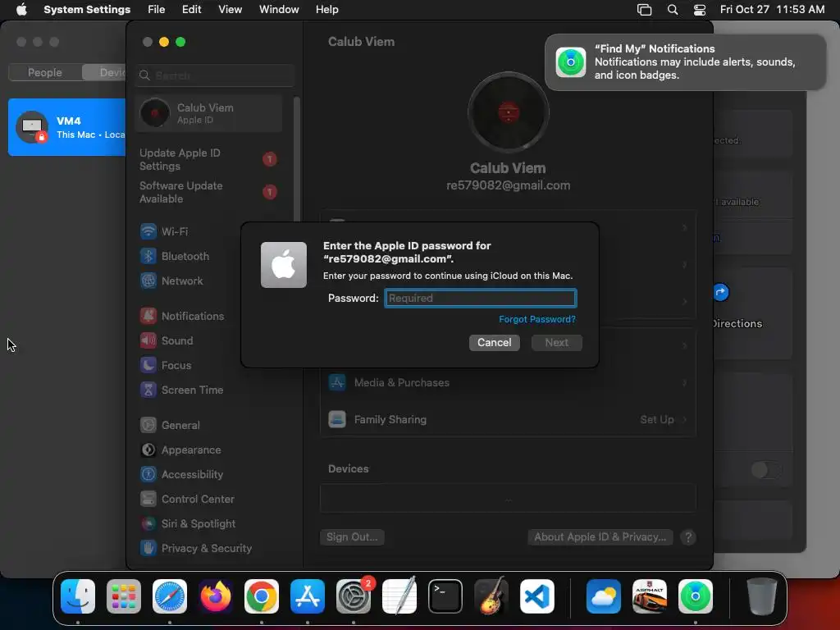Click the Sign Out... button
The image size is (840, 630).
352,536
